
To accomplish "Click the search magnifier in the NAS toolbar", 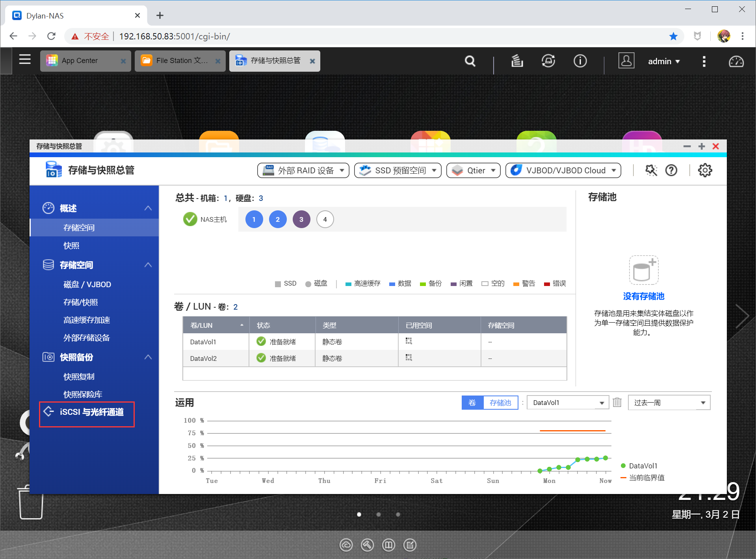I will (x=470, y=61).
